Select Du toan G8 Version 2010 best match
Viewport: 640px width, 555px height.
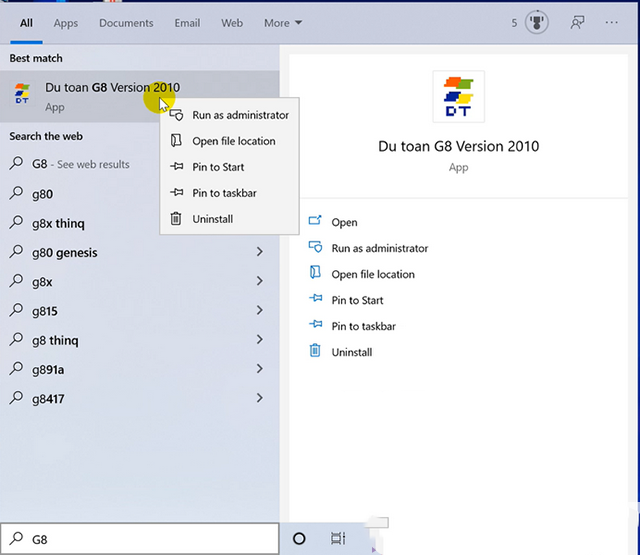click(140, 96)
